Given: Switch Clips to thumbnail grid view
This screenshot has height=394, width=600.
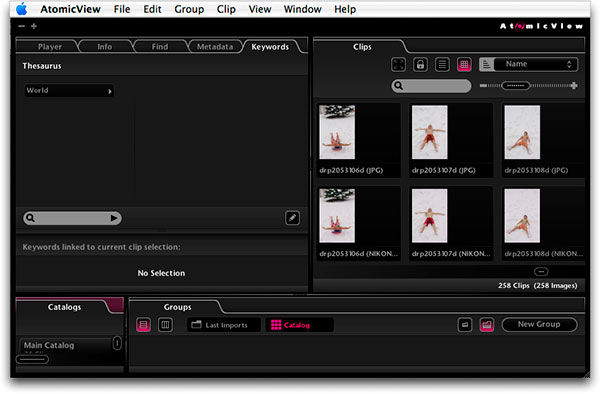Looking at the screenshot, I should [464, 64].
